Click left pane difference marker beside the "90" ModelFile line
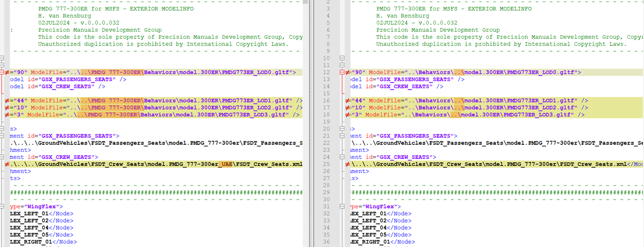Screen dimensions: 644x247 [x=7, y=72]
